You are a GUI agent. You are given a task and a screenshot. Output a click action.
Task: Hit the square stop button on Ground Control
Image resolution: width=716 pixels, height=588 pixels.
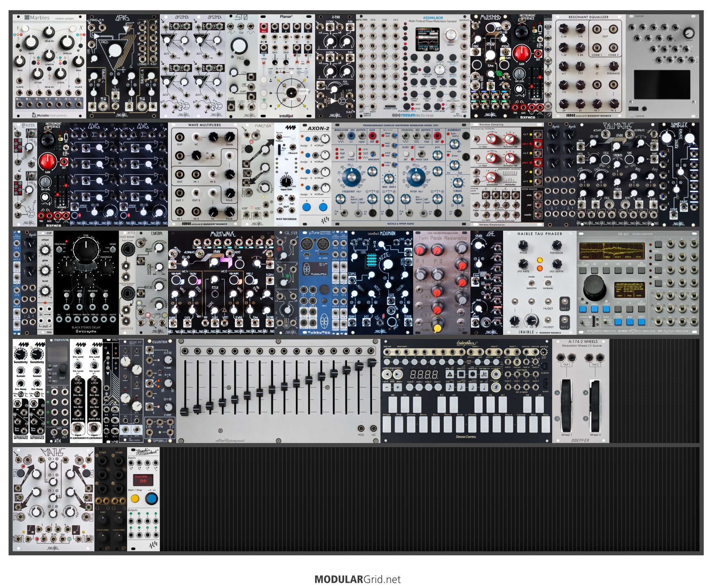click(x=461, y=374)
